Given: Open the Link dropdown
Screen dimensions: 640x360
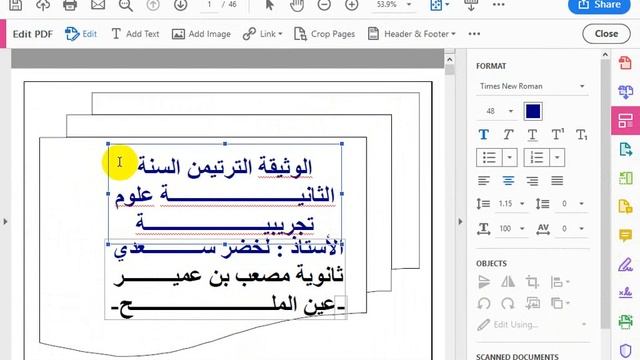Looking at the screenshot, I should 262,34.
